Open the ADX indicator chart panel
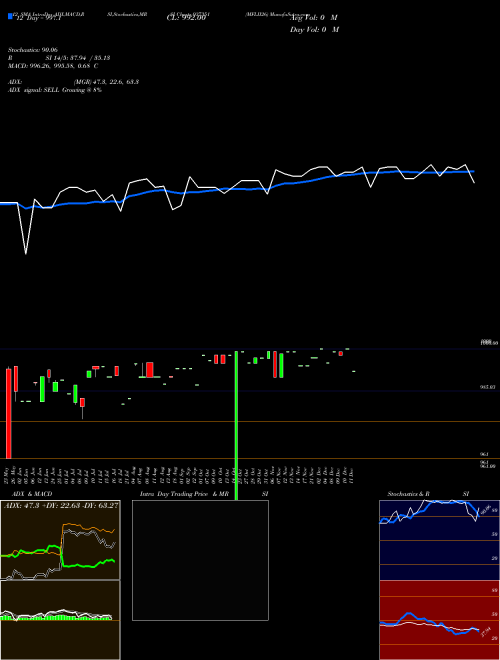This screenshot has height=660, width=500. 60,540
